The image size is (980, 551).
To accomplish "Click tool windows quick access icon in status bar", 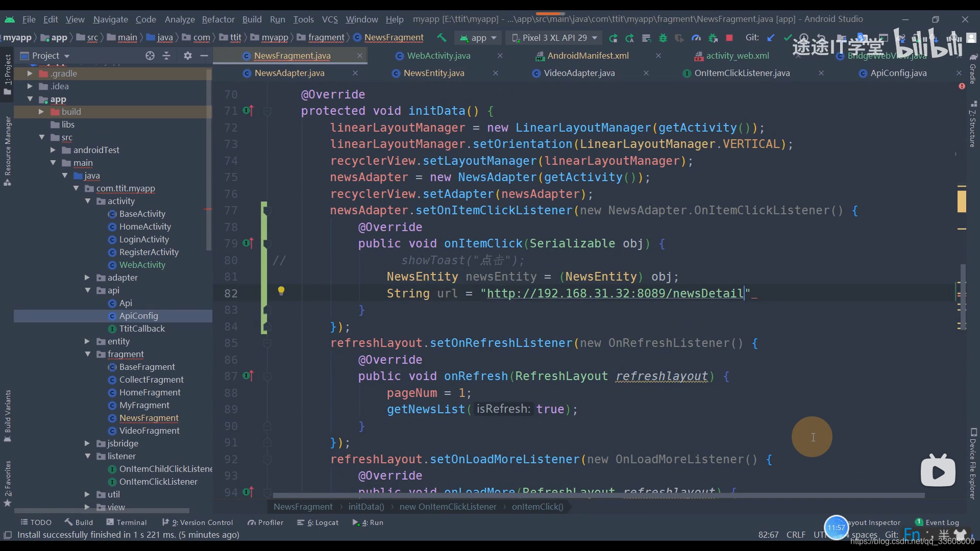I will 8,535.
